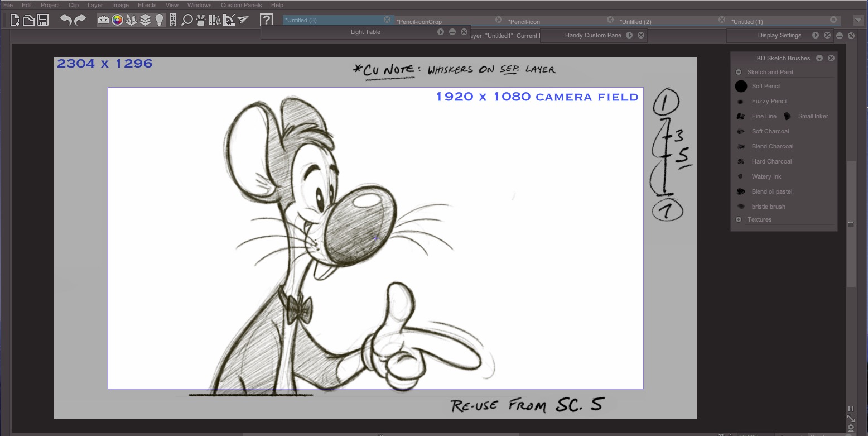This screenshot has width=868, height=436.
Task: Open the Clip menu
Action: tap(74, 5)
